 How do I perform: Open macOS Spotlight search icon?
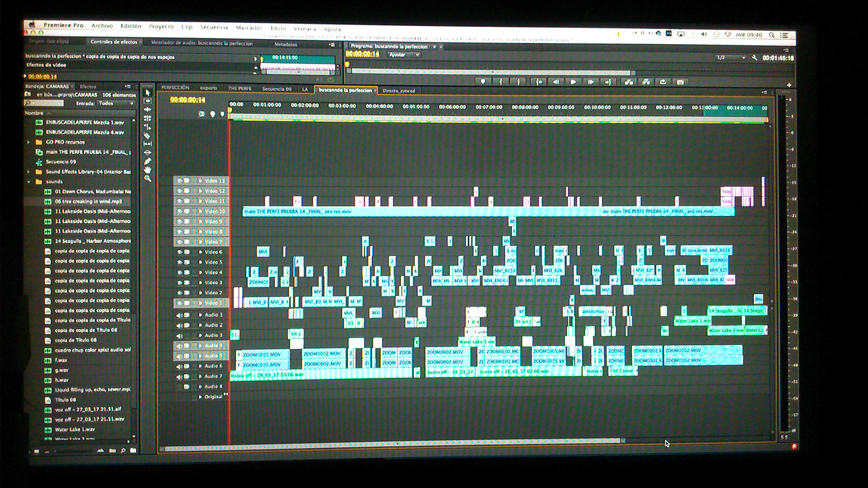772,35
